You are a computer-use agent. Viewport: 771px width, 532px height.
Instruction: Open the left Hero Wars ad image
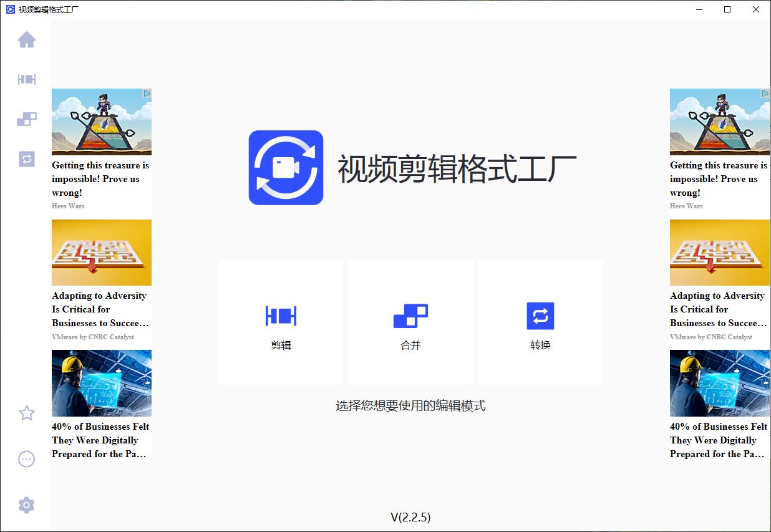(x=101, y=122)
